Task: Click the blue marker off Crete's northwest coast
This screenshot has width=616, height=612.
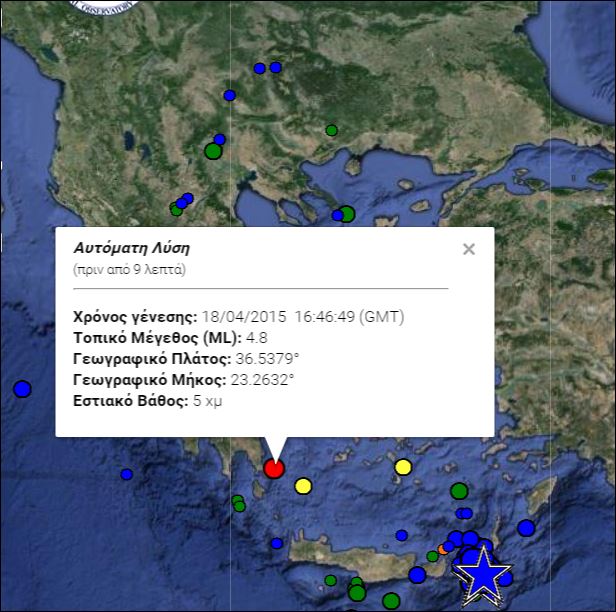Action: point(277,543)
